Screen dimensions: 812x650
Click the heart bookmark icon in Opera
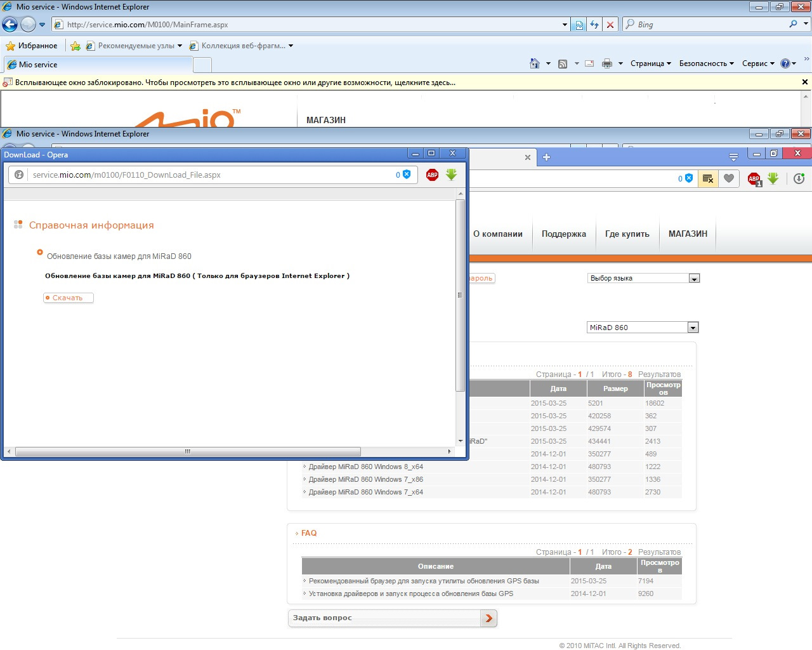click(729, 179)
